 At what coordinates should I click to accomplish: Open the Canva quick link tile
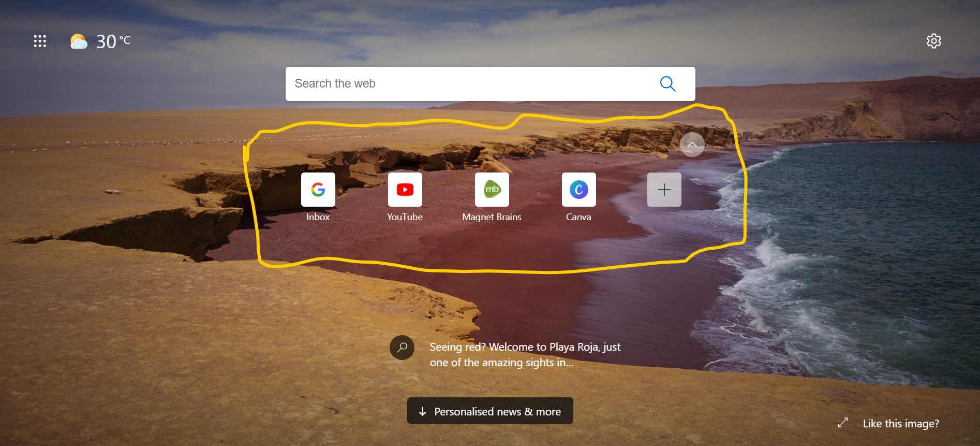pyautogui.click(x=579, y=190)
